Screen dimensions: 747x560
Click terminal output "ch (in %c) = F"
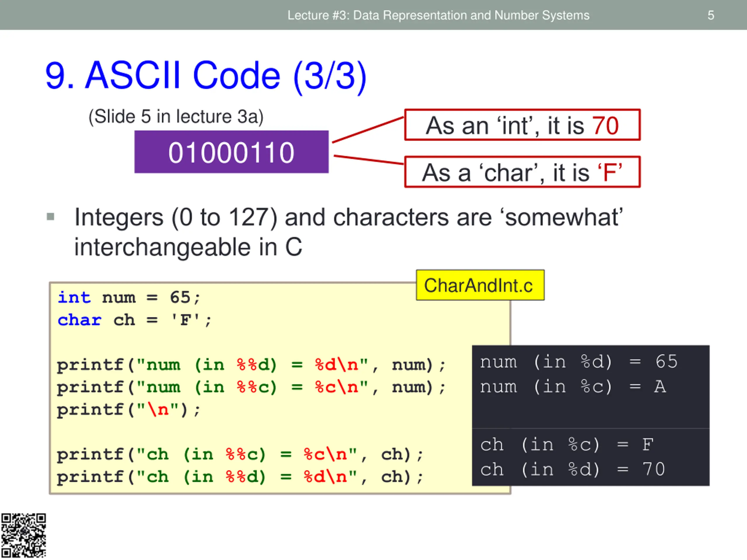(x=567, y=445)
